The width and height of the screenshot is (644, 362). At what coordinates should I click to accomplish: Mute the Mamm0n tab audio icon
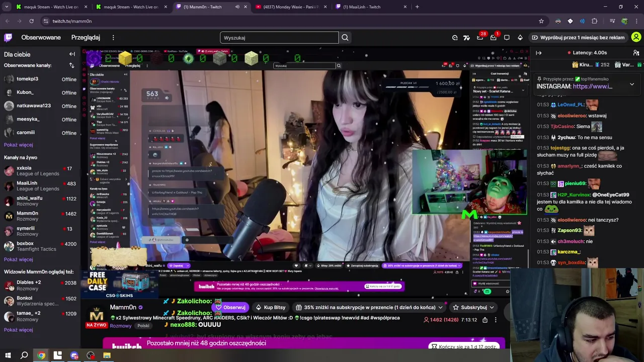[237, 7]
